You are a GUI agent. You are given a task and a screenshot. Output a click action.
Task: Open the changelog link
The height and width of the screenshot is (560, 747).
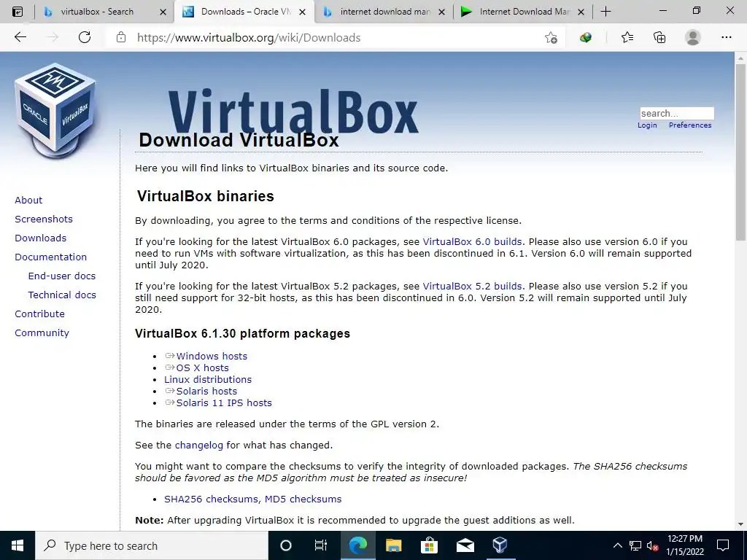pyautogui.click(x=198, y=446)
